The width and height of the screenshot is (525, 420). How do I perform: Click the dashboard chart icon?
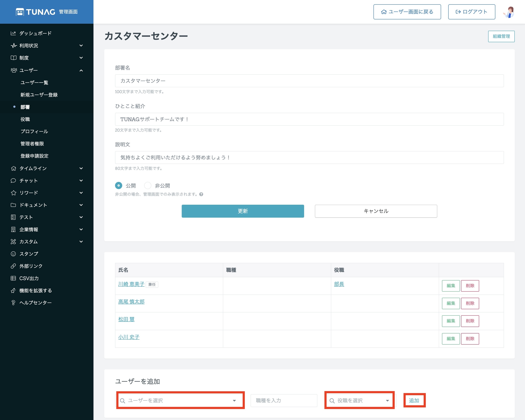click(13, 33)
